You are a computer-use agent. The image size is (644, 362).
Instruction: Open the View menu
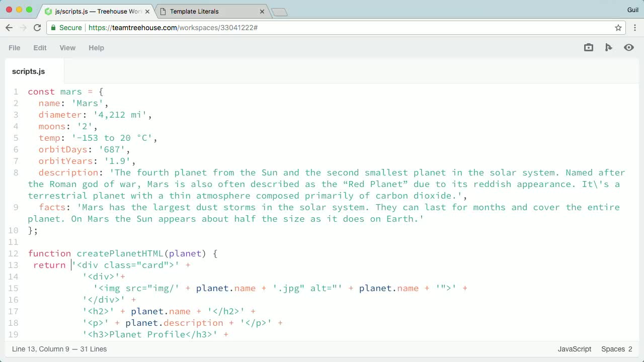click(67, 48)
